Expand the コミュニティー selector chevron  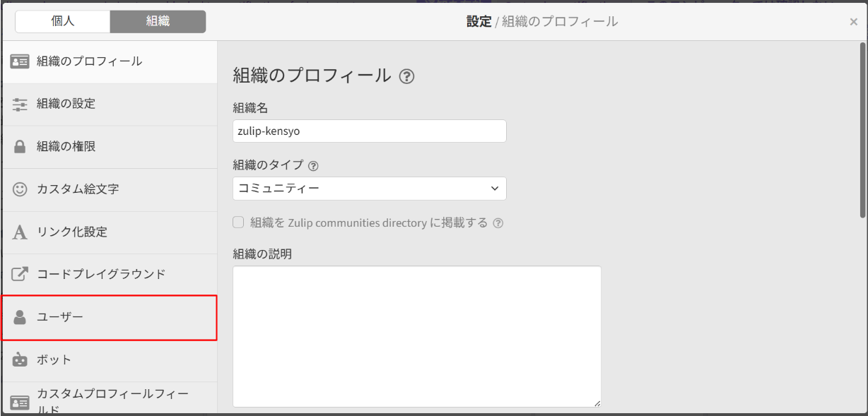pos(494,189)
